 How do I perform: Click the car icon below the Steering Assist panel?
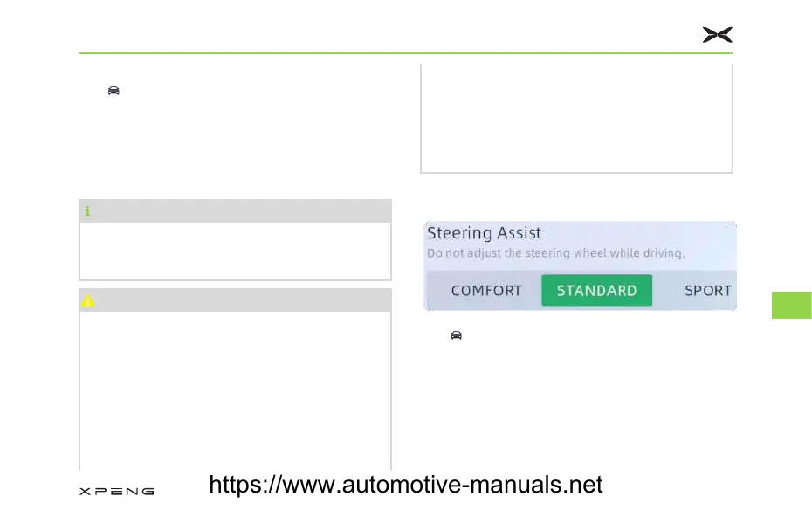(x=456, y=334)
